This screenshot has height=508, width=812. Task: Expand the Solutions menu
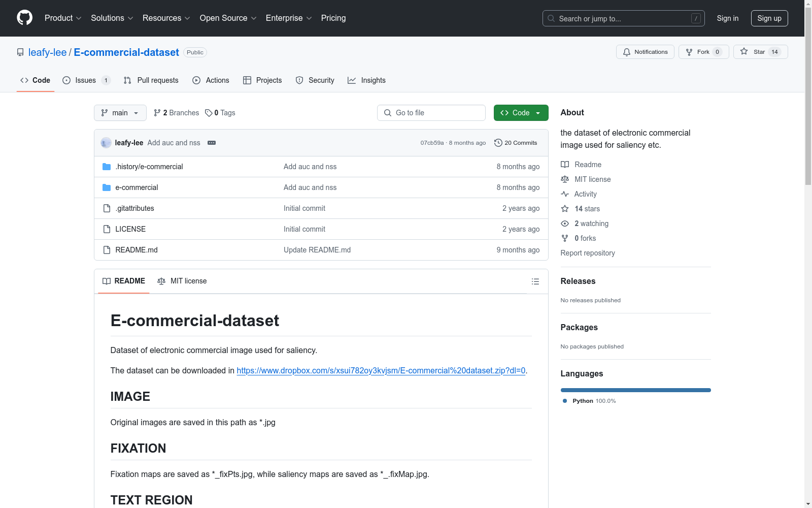(x=112, y=18)
